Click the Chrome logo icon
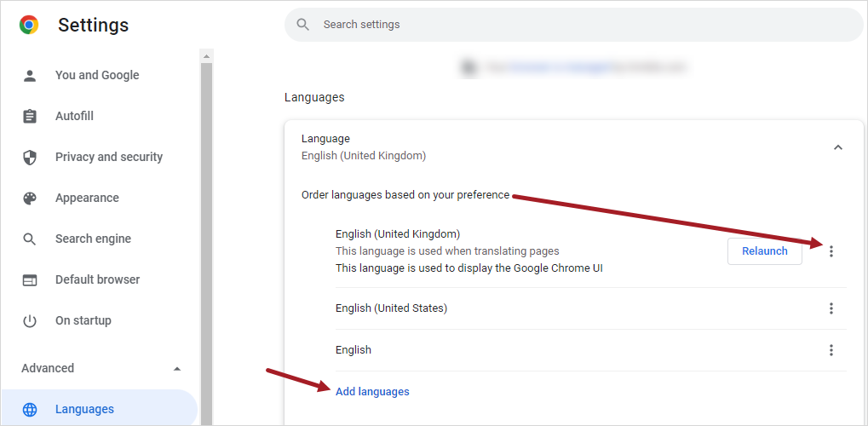The image size is (868, 426). (x=29, y=25)
